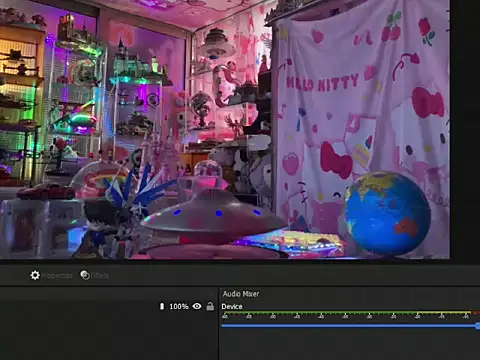This screenshot has height=360, width=480.
Task: Open source Properties with the gear button
Action: pyautogui.click(x=51, y=275)
